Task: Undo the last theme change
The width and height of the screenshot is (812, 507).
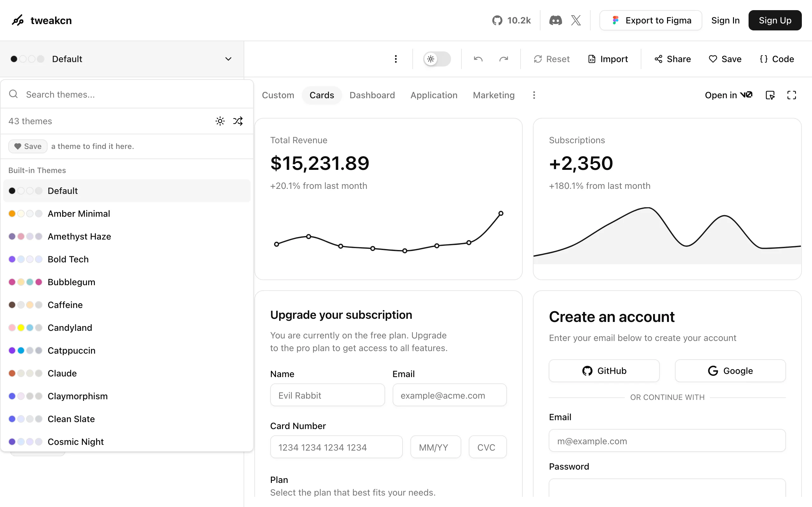Action: click(478, 59)
